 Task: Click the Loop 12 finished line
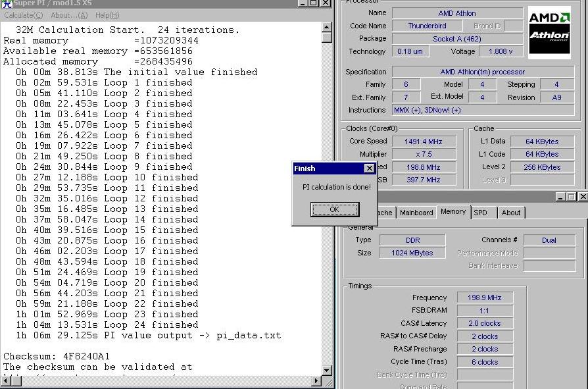pyautogui.click(x=107, y=198)
